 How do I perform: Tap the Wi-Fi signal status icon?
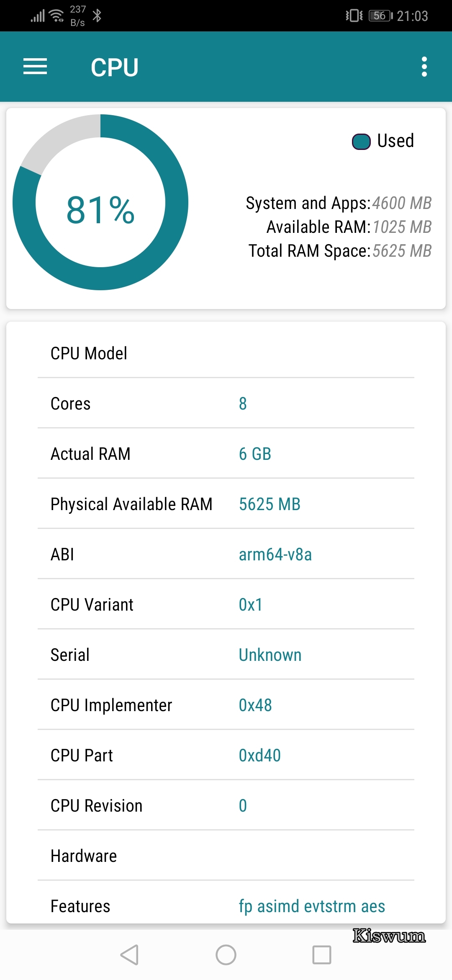(x=56, y=16)
